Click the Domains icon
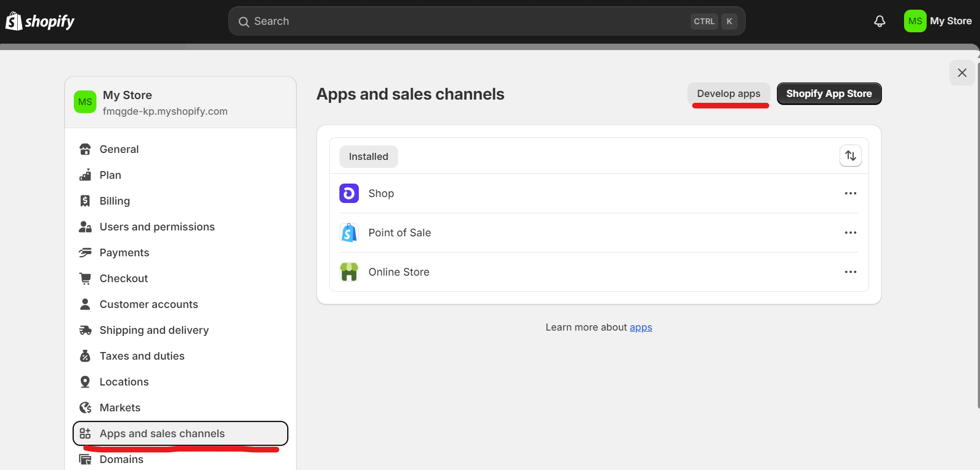The height and width of the screenshot is (470, 980). coord(85,459)
